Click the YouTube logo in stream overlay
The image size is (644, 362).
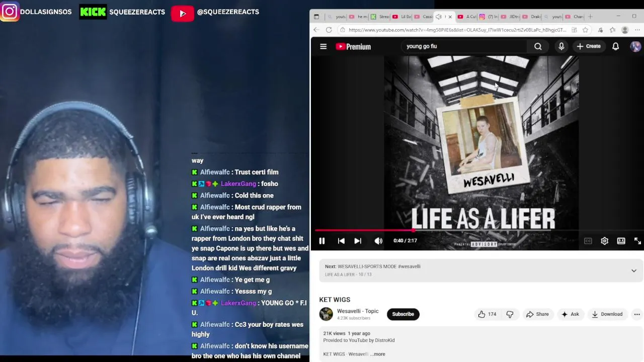point(183,14)
